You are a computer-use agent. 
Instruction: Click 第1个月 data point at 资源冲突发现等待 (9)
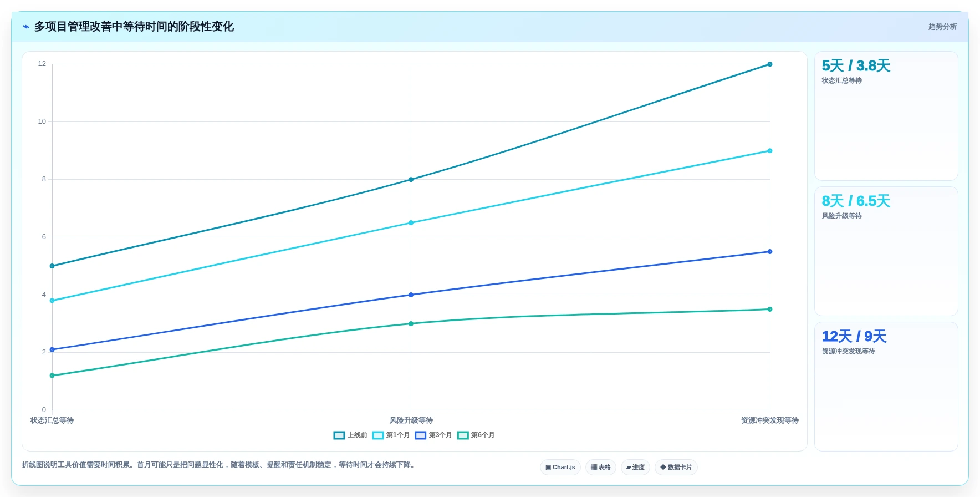click(x=770, y=151)
